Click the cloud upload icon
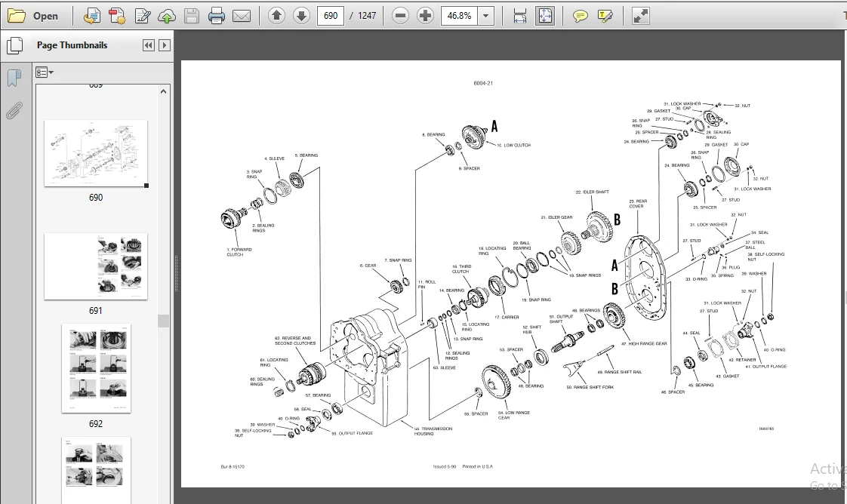847x504 pixels. point(166,16)
